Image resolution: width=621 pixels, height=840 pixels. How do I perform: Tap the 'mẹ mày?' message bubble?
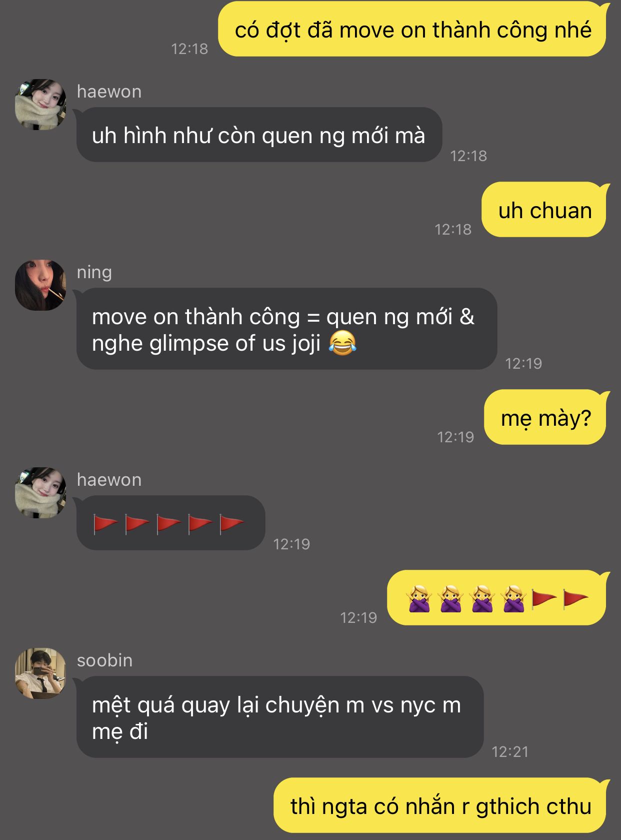[x=546, y=417]
